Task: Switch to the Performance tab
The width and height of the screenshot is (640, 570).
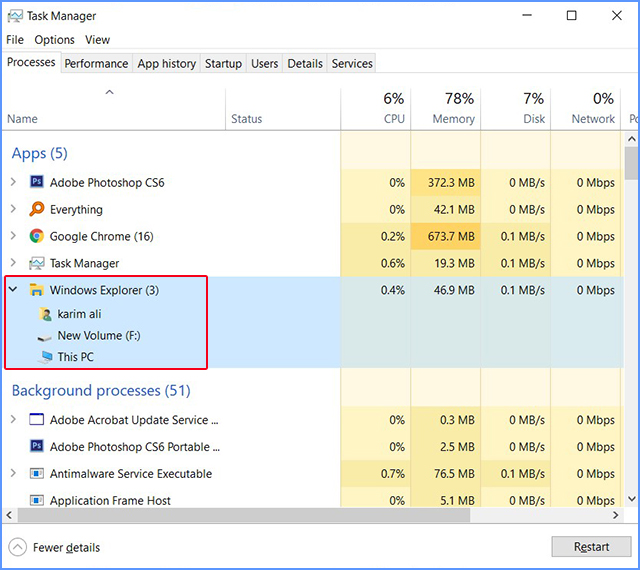Action: 96,63
